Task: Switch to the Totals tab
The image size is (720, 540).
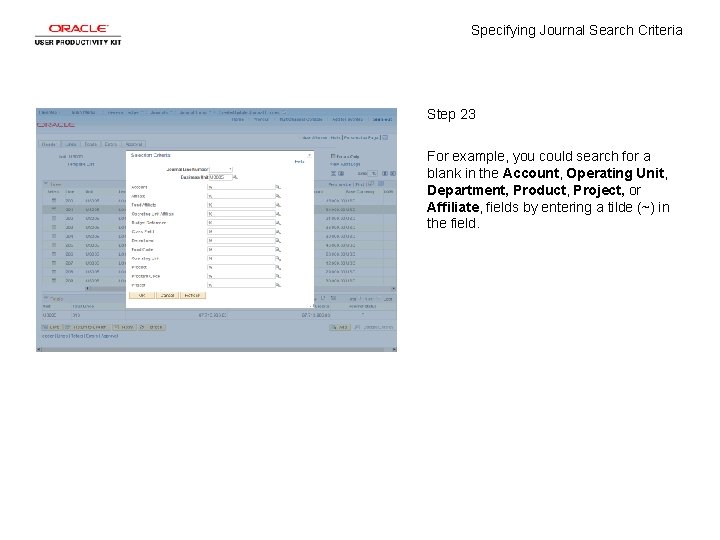Action: (91, 144)
